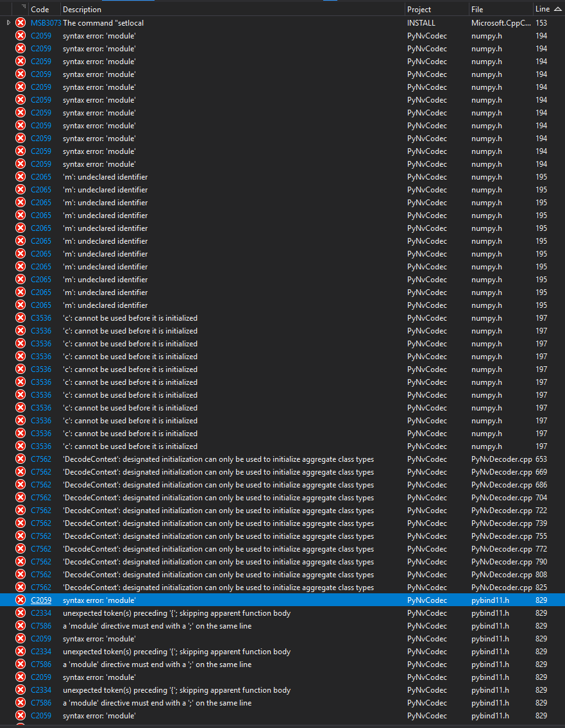The image size is (565, 728).
Task: Click the error icon next to the first C7586 row
Action: [x=20, y=625]
